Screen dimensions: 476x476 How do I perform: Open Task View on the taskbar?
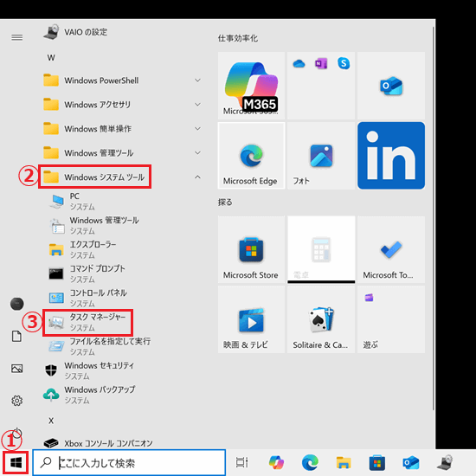242,463
